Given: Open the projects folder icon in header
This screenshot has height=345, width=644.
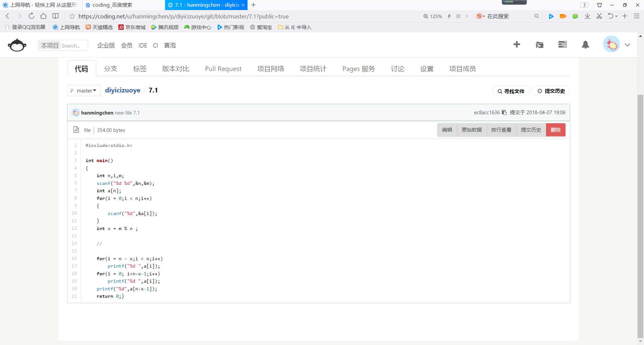Looking at the screenshot, I should click(x=540, y=45).
